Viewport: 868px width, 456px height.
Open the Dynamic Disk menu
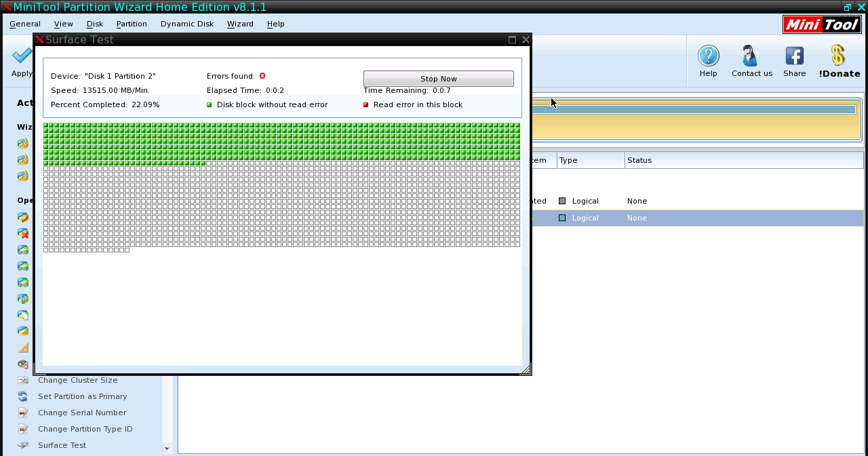pos(187,24)
